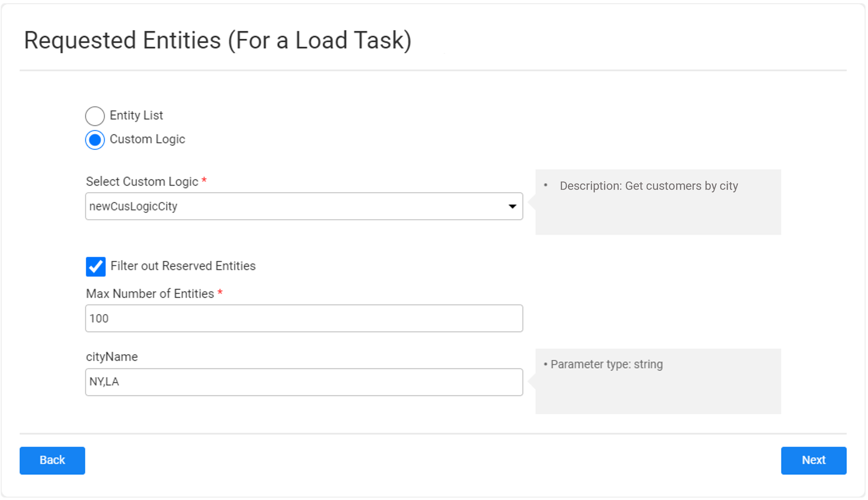This screenshot has height=500, width=868.
Task: Click the newCusLogicCity selected value
Action: pyautogui.click(x=133, y=206)
